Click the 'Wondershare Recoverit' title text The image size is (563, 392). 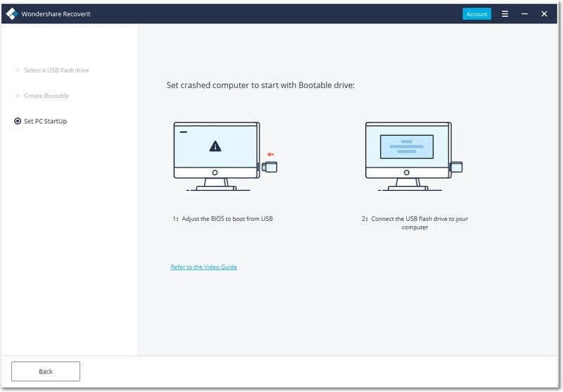(x=56, y=13)
